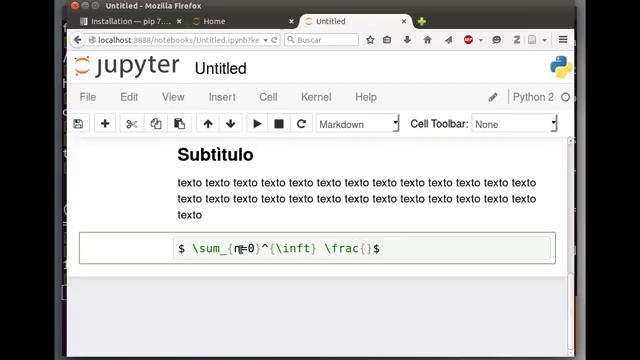Move the selected cell up
The image size is (640, 360).
click(x=208, y=124)
